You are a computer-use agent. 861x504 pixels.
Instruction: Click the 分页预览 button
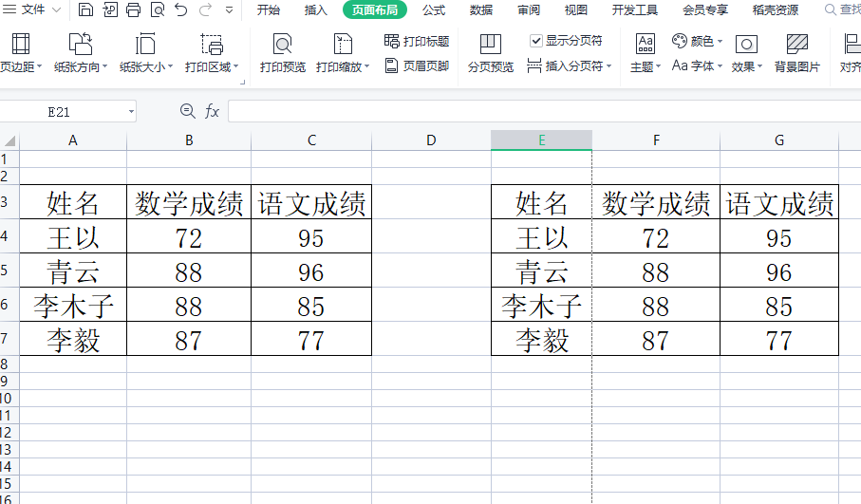(x=491, y=53)
